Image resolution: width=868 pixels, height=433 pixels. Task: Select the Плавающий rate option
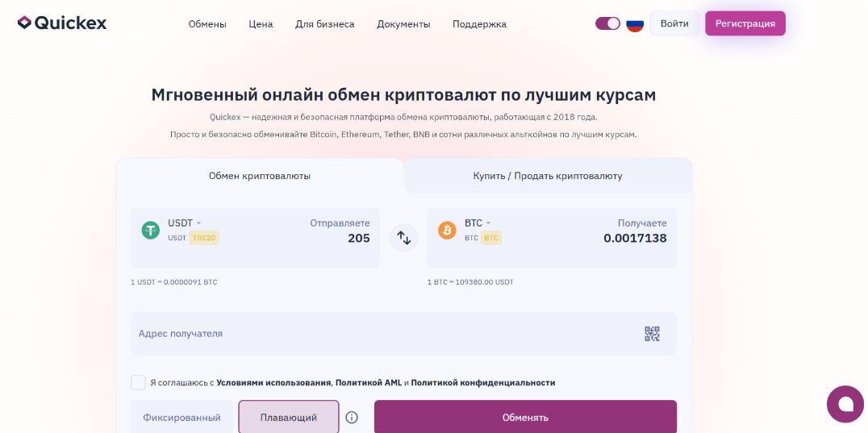click(289, 417)
